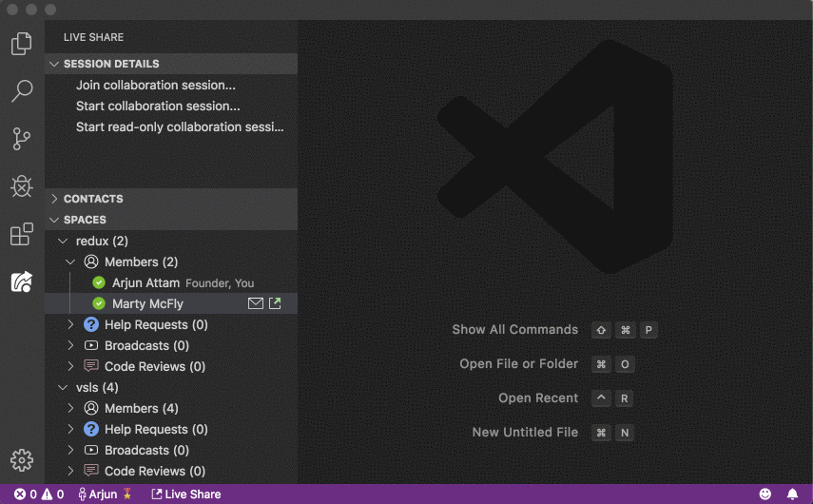Open the Debug view with bug icon

click(x=21, y=186)
